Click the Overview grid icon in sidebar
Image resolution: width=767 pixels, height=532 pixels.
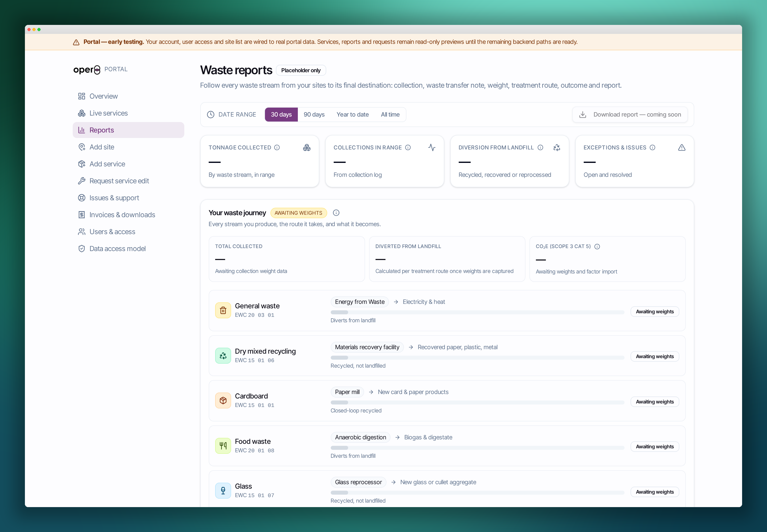(82, 96)
